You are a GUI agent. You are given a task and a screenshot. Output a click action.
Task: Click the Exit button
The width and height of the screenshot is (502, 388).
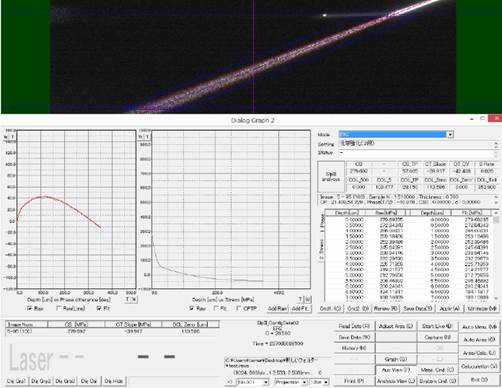point(479,380)
